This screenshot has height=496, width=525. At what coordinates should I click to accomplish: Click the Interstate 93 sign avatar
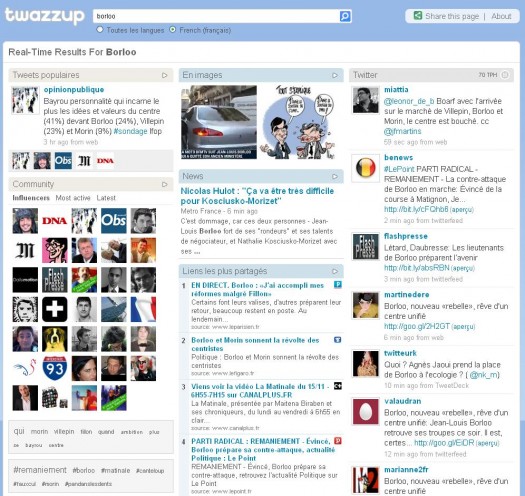click(x=55, y=368)
